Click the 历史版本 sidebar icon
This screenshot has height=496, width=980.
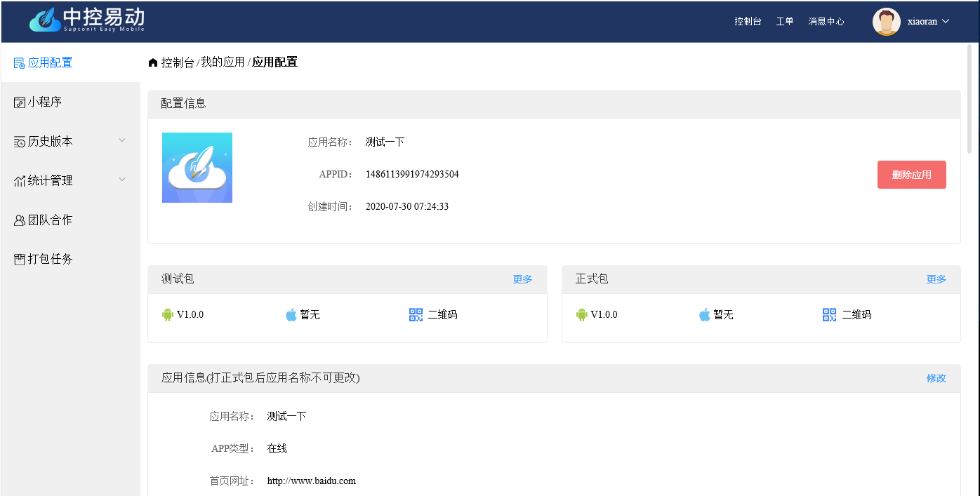(20, 142)
